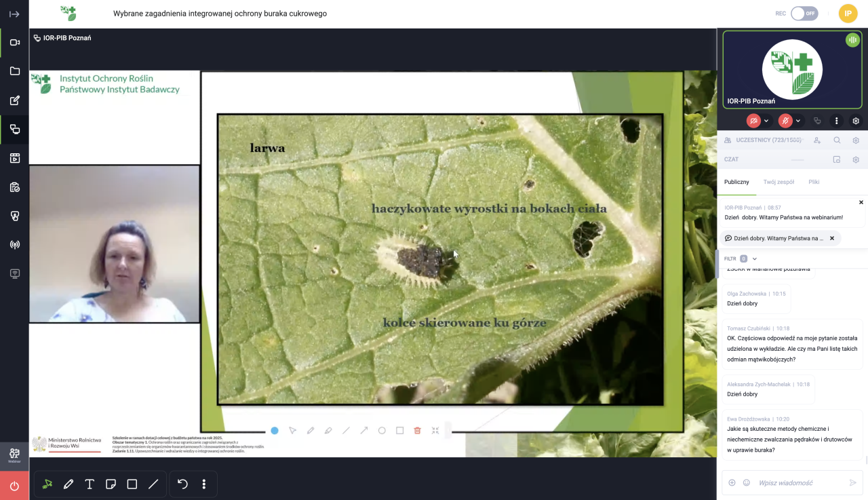Undo the last whiteboard action
Screen dimensions: 868x500
182,484
